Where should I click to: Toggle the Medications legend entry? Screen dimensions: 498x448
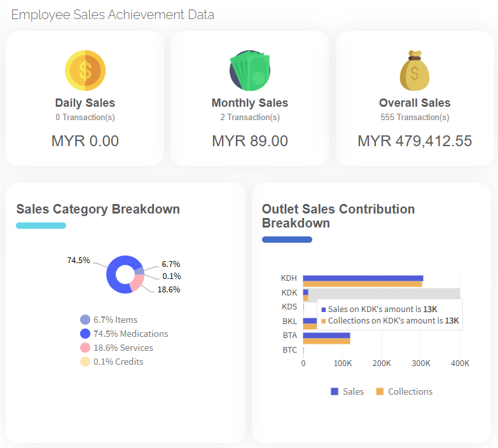pyautogui.click(x=123, y=334)
